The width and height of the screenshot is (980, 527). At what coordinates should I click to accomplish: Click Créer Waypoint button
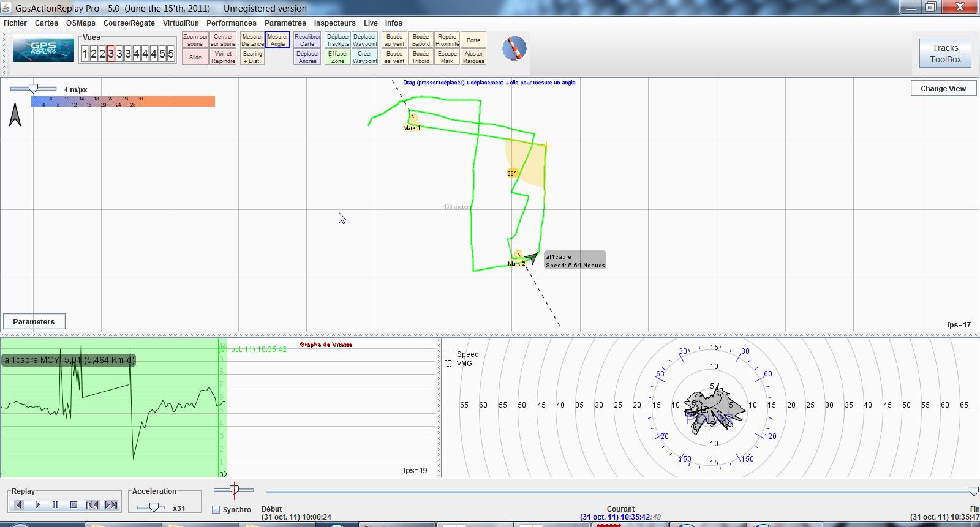(365, 57)
